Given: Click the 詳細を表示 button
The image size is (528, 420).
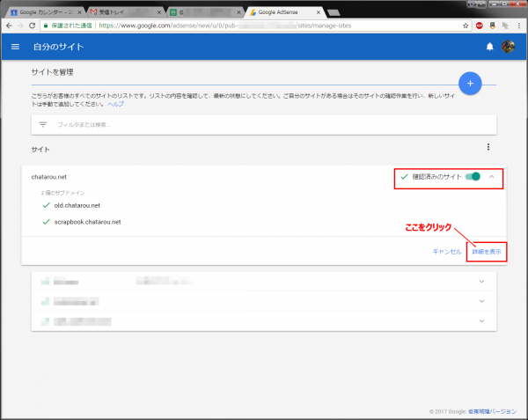Looking at the screenshot, I should pyautogui.click(x=487, y=252).
